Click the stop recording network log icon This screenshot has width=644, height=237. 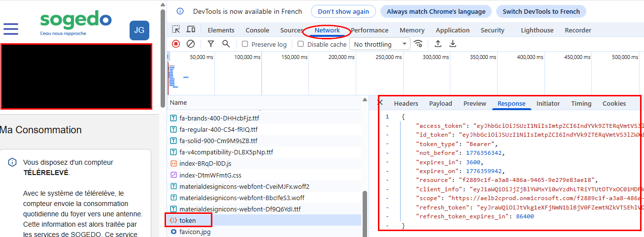176,44
